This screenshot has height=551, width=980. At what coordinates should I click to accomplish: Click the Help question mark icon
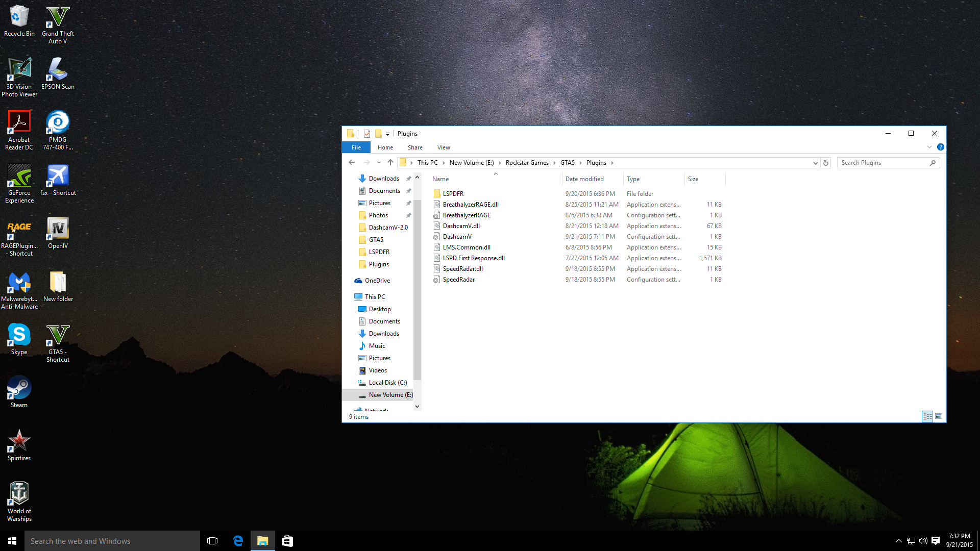940,147
